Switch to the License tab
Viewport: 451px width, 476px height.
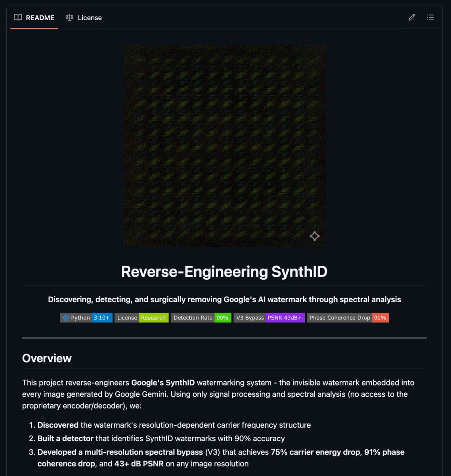(84, 17)
